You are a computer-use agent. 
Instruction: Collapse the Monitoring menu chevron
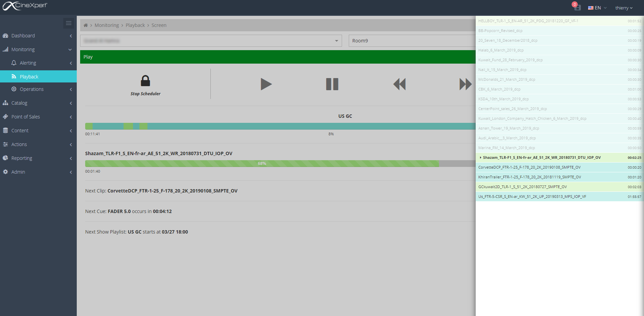click(70, 49)
